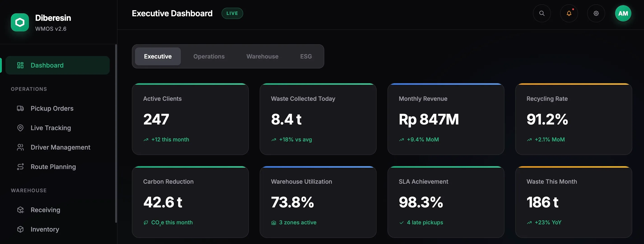Switch to the ESG tab
Screen dimensions: 644x244
(x=306, y=56)
